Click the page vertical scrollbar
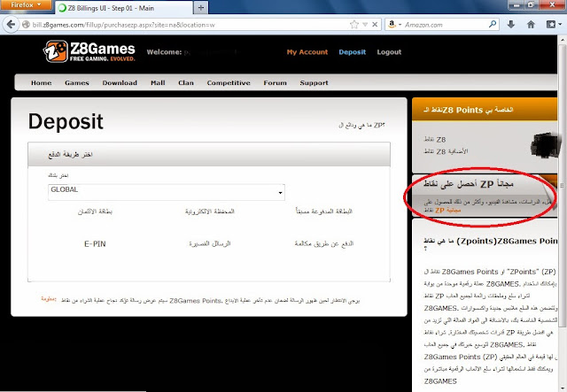The height and width of the screenshot is (392, 567). [563, 186]
